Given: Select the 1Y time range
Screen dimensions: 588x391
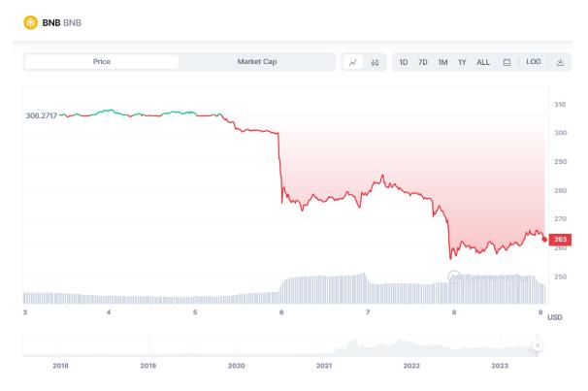Looking at the screenshot, I should [x=462, y=62].
